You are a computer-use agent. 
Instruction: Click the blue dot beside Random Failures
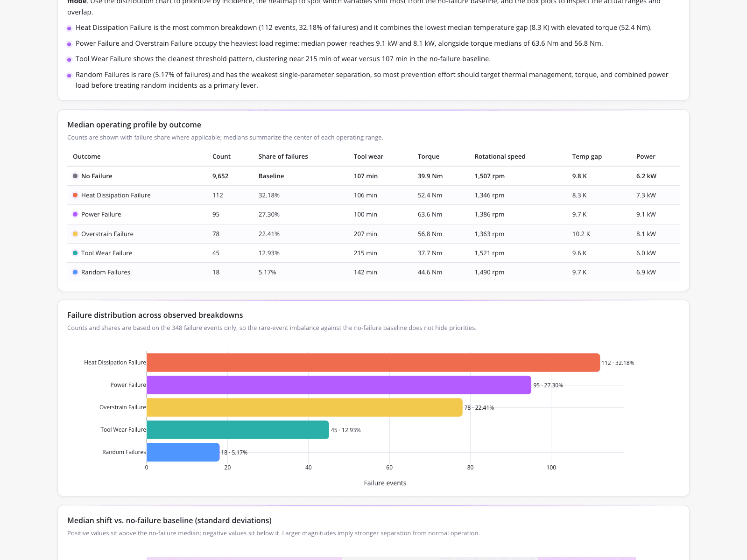[75, 272]
